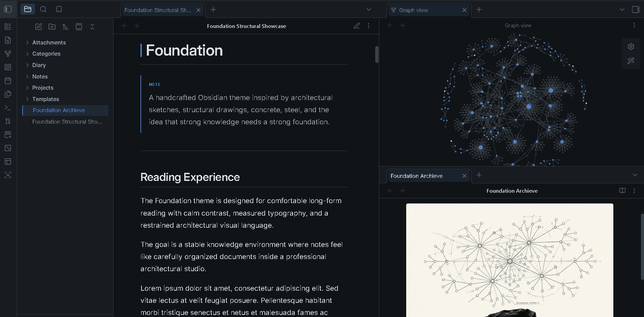
Task: Click the panel layout ribbon icon
Action: 8,161
